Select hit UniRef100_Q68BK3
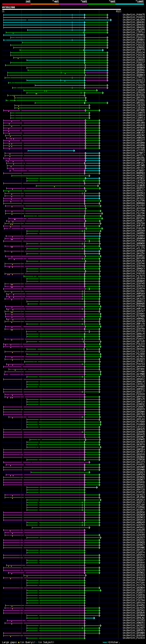The width and height of the screenshot is (146, 644). point(134,75)
